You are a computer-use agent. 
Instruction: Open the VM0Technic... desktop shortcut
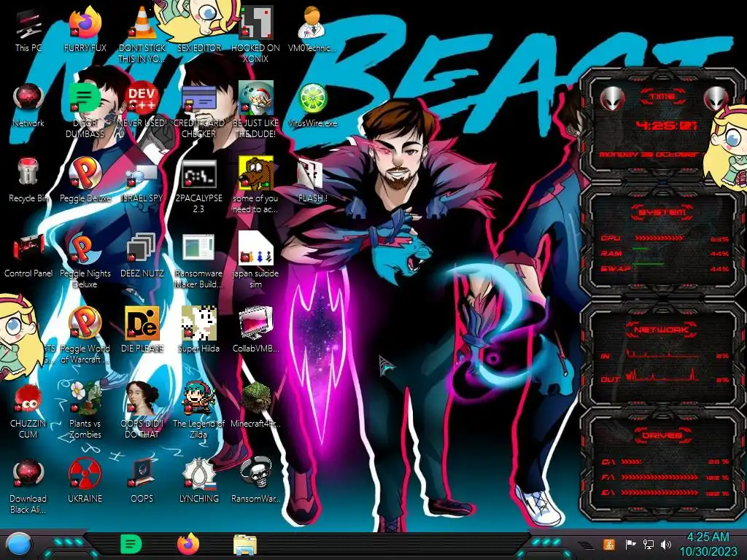pyautogui.click(x=312, y=29)
